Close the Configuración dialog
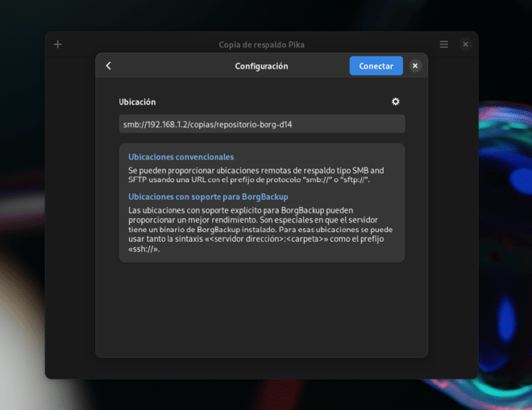Image resolution: width=532 pixels, height=410 pixels. point(415,66)
